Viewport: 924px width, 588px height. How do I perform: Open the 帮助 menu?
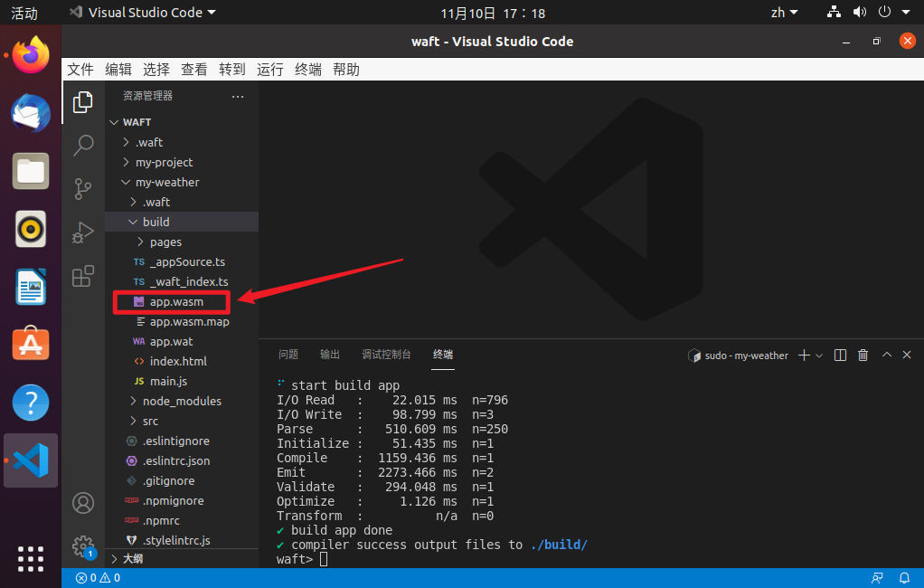(346, 70)
